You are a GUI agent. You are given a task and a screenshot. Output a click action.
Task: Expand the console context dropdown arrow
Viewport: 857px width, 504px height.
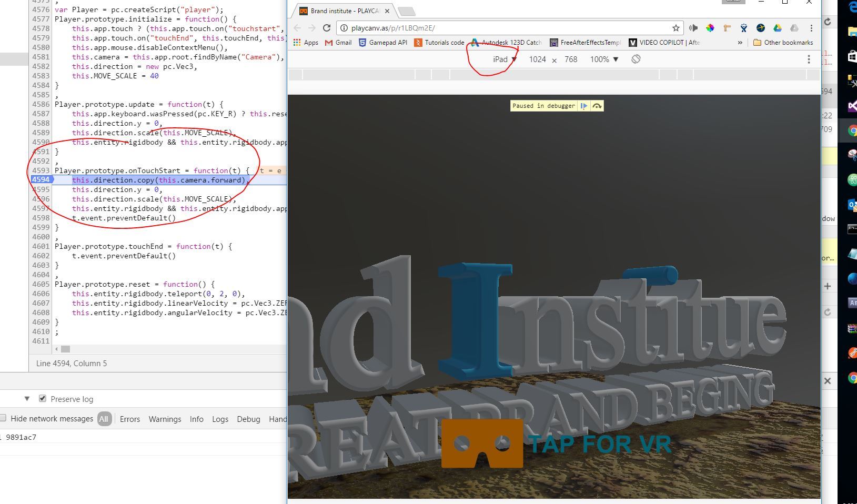coord(27,399)
